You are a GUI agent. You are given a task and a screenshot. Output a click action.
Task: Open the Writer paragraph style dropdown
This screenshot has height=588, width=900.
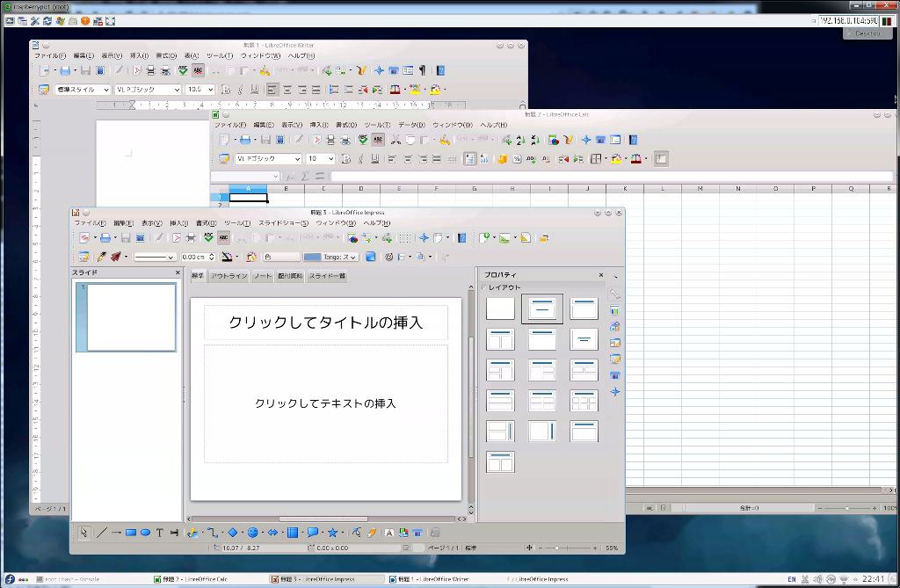coord(106,90)
